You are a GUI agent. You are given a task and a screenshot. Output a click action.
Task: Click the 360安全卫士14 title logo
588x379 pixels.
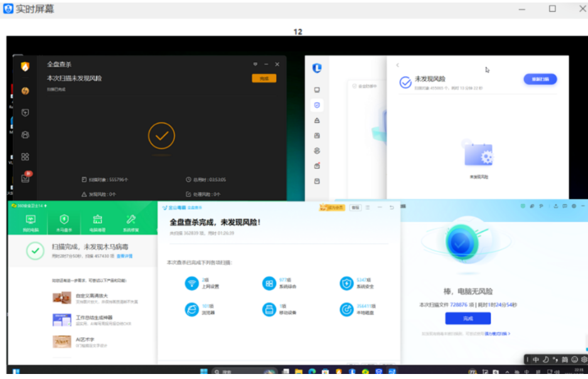pyautogui.click(x=29, y=206)
